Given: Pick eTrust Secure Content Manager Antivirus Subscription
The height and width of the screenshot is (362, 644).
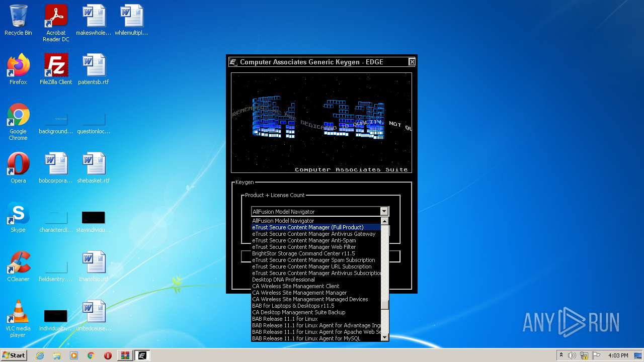Looking at the screenshot, I should coord(316,273).
